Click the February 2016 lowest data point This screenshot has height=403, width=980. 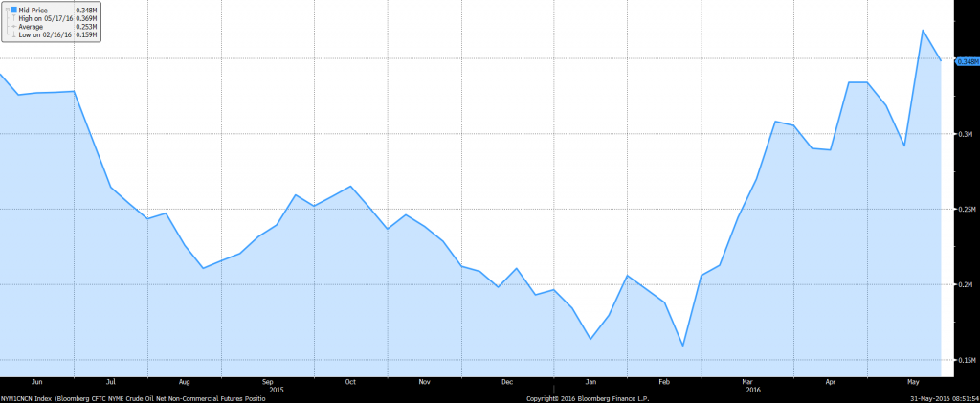click(x=683, y=346)
